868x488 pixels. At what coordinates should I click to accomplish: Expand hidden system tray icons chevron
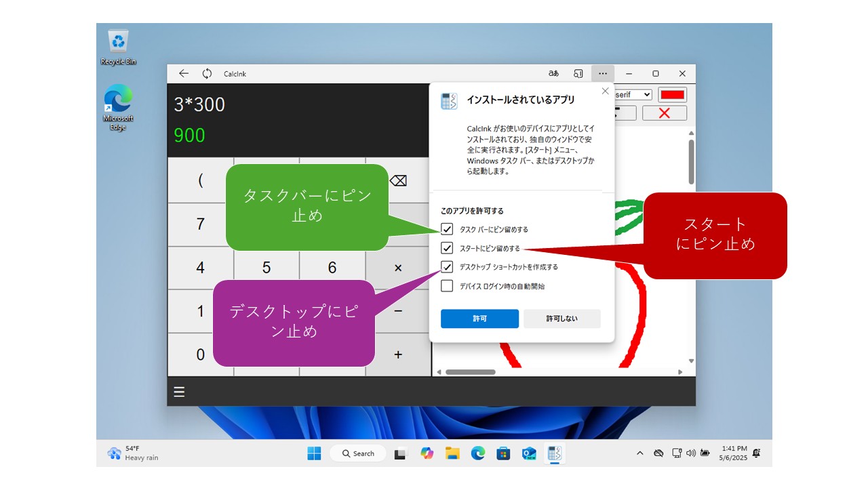tap(639, 453)
